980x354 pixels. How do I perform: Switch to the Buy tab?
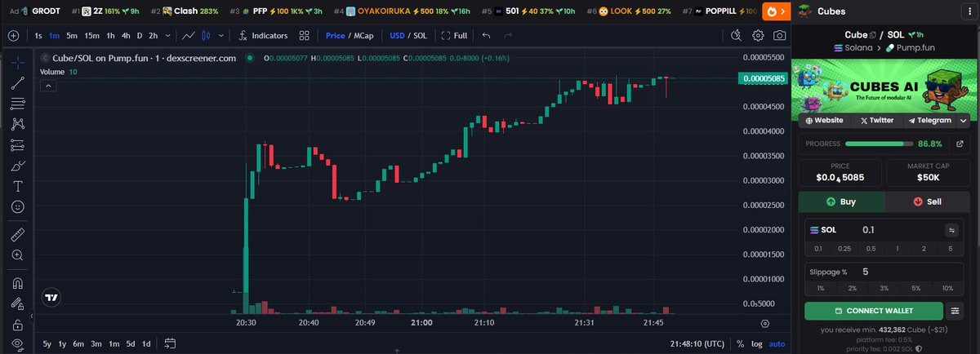tap(842, 201)
